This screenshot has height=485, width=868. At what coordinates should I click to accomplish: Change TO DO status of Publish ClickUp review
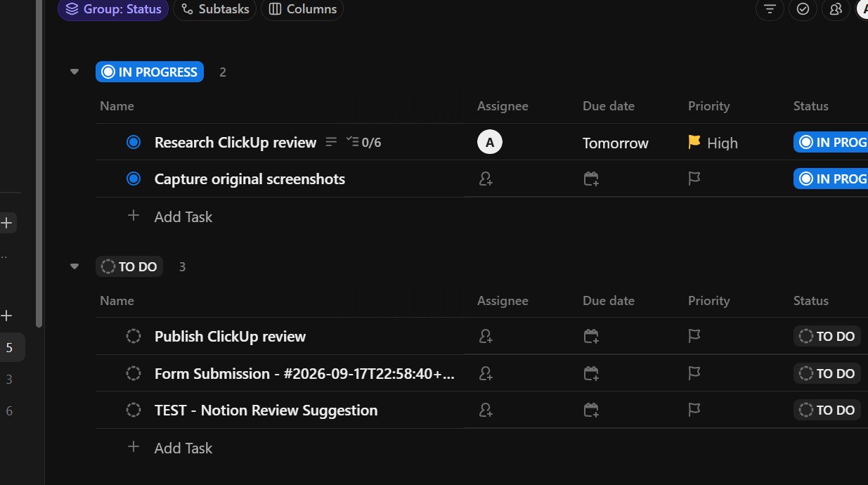[827, 336]
